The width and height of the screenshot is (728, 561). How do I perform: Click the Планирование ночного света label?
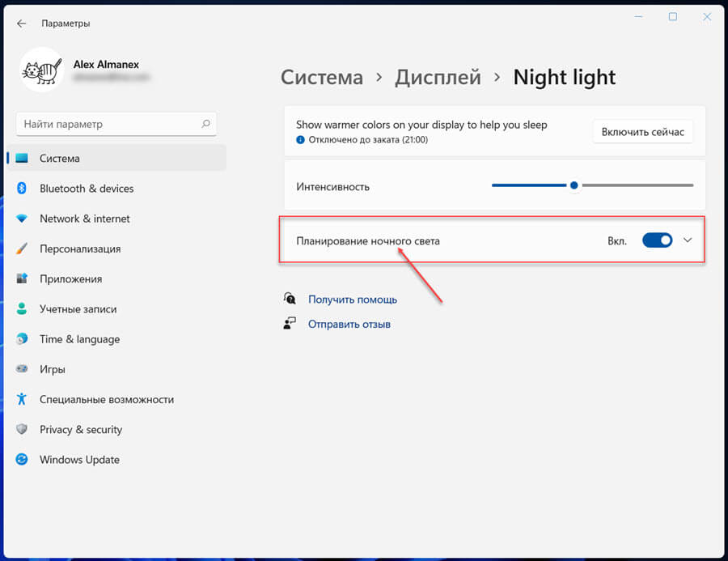pyautogui.click(x=368, y=240)
